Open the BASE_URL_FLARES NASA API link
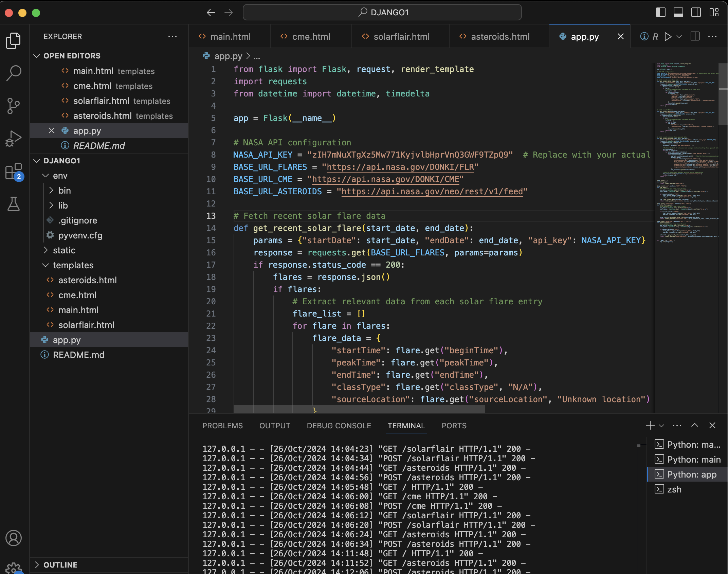728x574 pixels. coord(400,167)
